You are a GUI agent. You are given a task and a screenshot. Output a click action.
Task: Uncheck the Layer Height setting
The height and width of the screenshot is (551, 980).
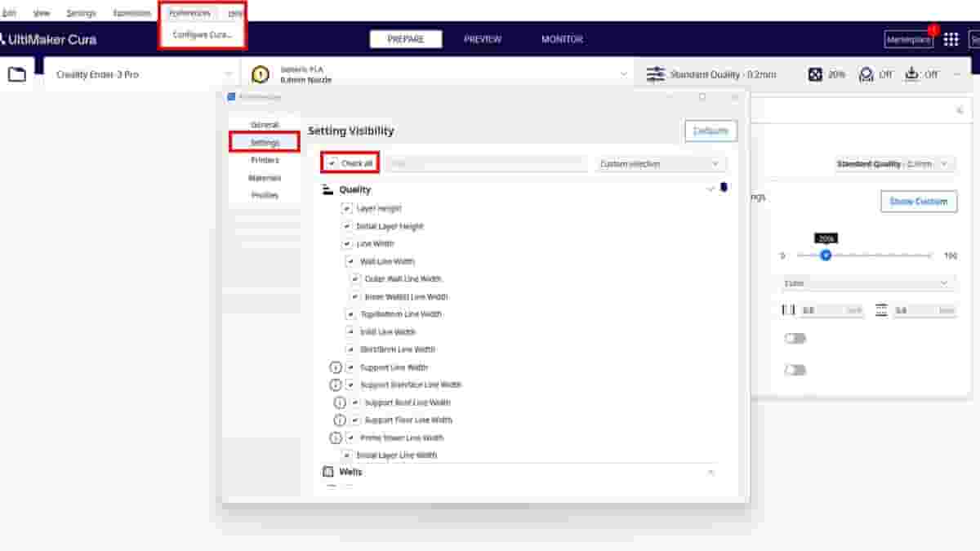(346, 208)
